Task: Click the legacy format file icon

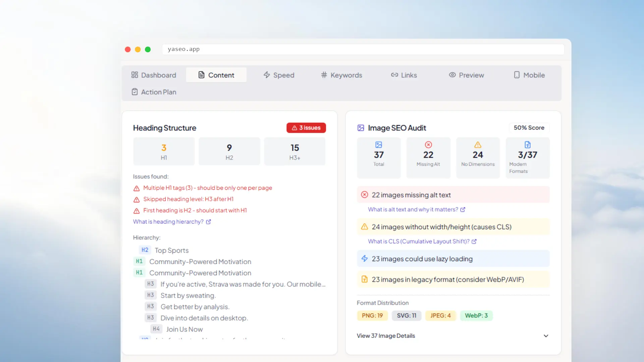Action: [x=364, y=279]
